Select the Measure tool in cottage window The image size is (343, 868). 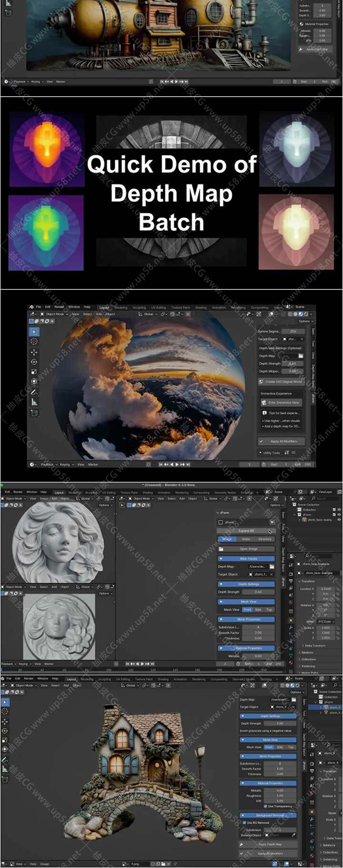click(5, 769)
